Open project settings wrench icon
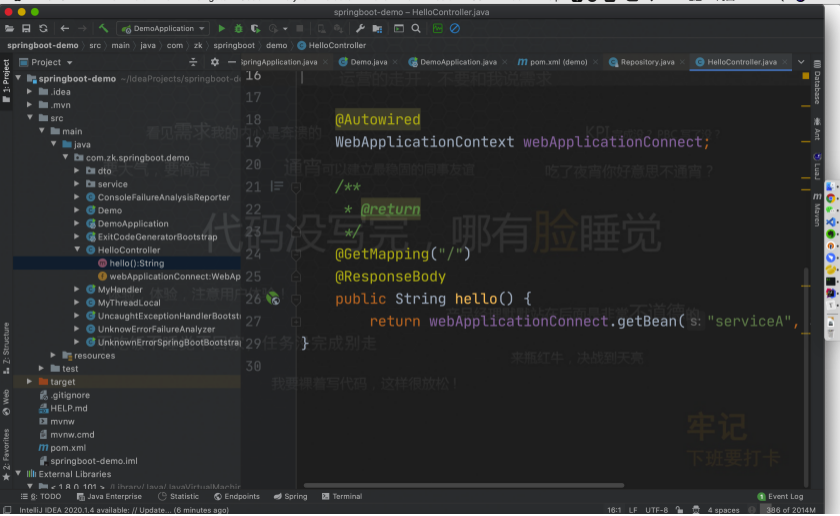The width and height of the screenshot is (840, 516). click(x=360, y=28)
